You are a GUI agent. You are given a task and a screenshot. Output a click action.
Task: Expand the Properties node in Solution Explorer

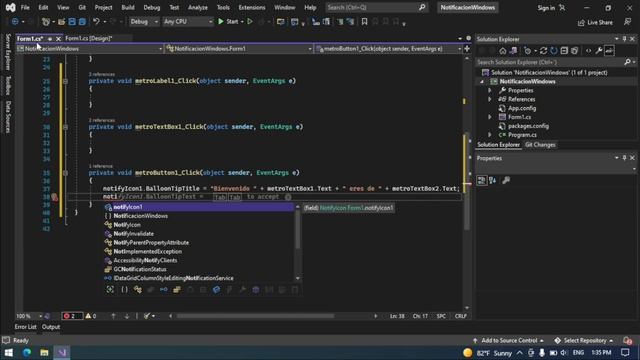490,90
